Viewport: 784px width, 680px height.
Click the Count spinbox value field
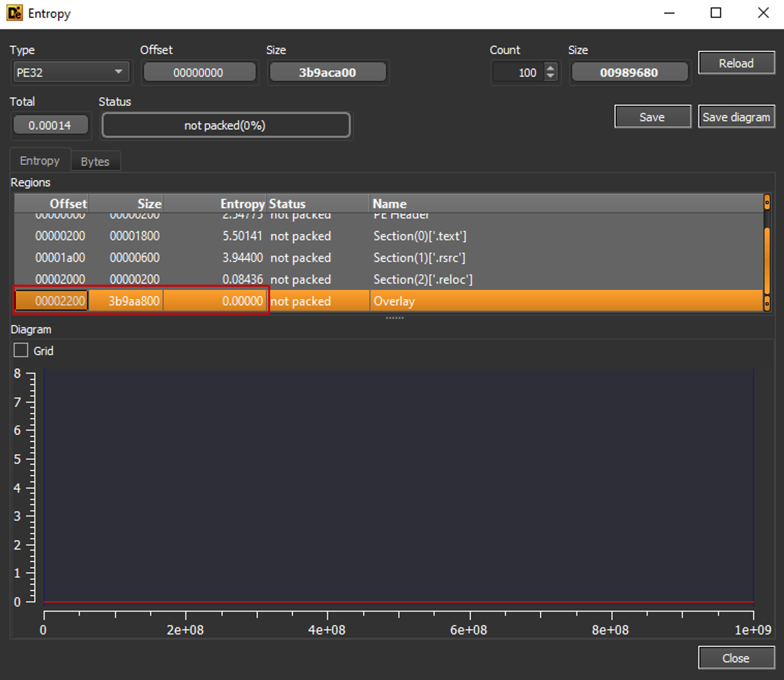(x=518, y=73)
